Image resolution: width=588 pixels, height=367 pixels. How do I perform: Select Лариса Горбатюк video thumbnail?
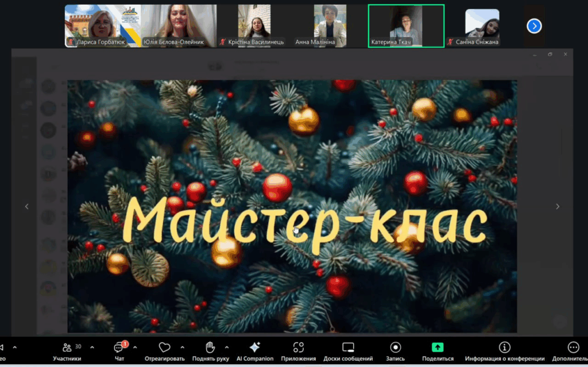[x=102, y=26]
